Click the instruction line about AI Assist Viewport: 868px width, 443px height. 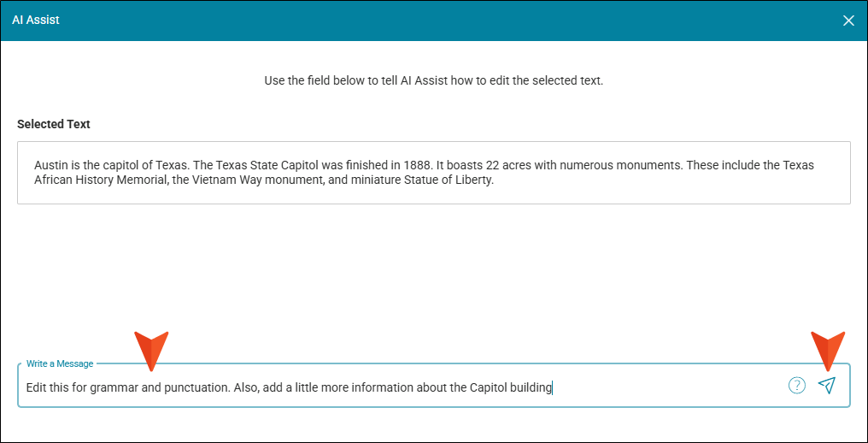[433, 81]
